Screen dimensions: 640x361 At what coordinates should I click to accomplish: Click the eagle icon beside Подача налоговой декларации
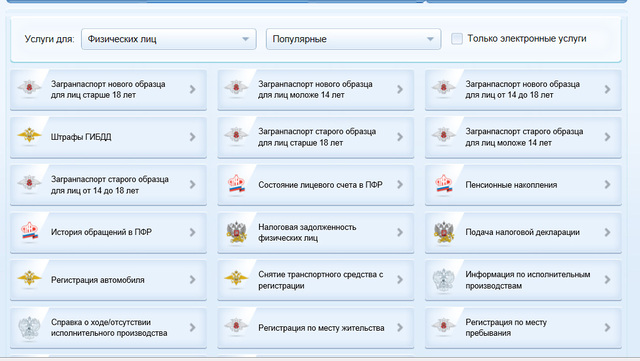tap(444, 232)
